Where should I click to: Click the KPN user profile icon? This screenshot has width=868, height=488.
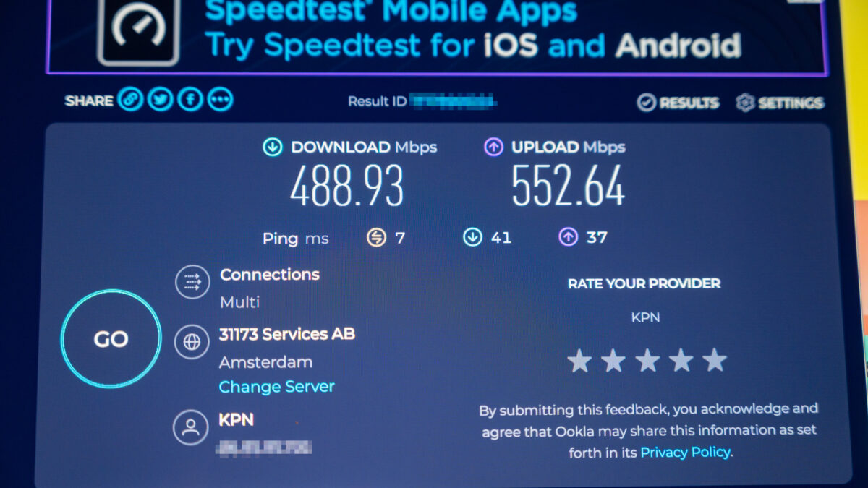(191, 428)
